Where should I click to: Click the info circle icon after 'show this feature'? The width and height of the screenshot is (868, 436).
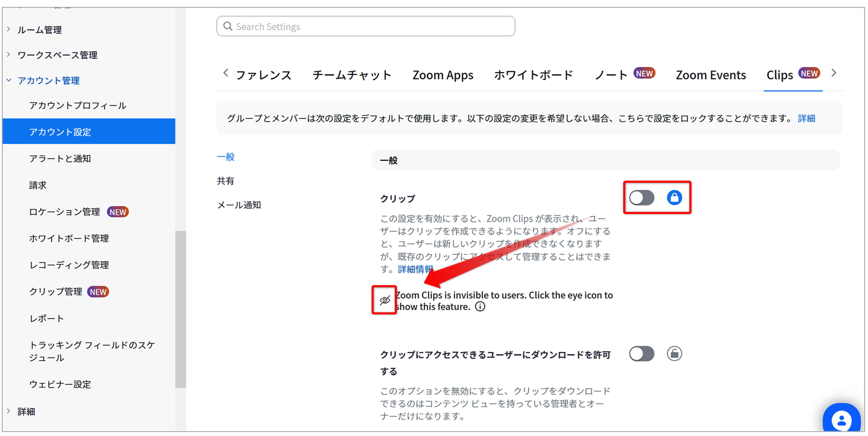(480, 307)
